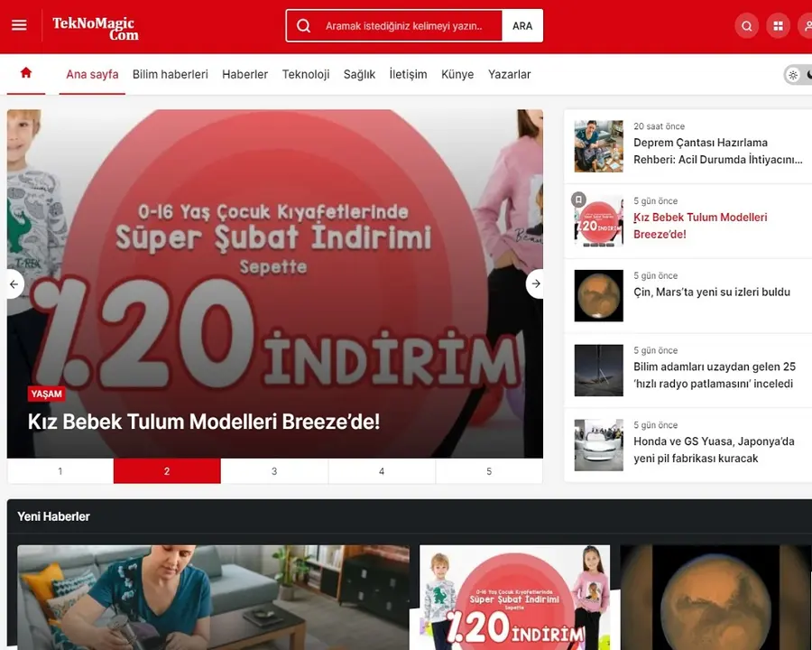This screenshot has height=650, width=812.
Task: Select slide number 5 in carousel
Action: 489,471
